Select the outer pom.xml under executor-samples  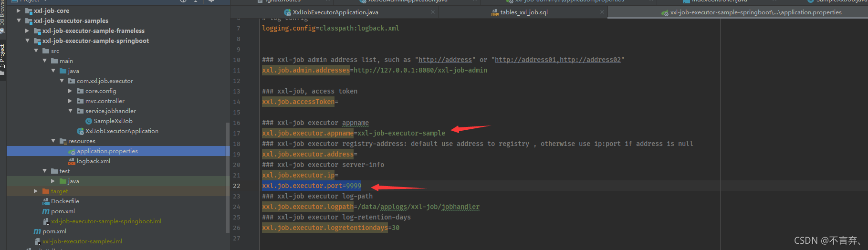(x=54, y=231)
